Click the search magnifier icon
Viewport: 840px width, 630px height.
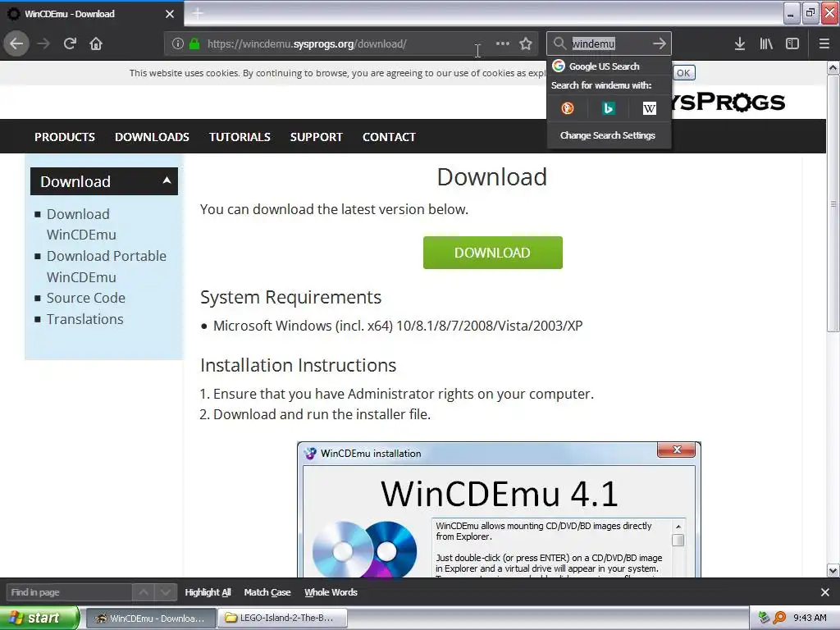559,43
